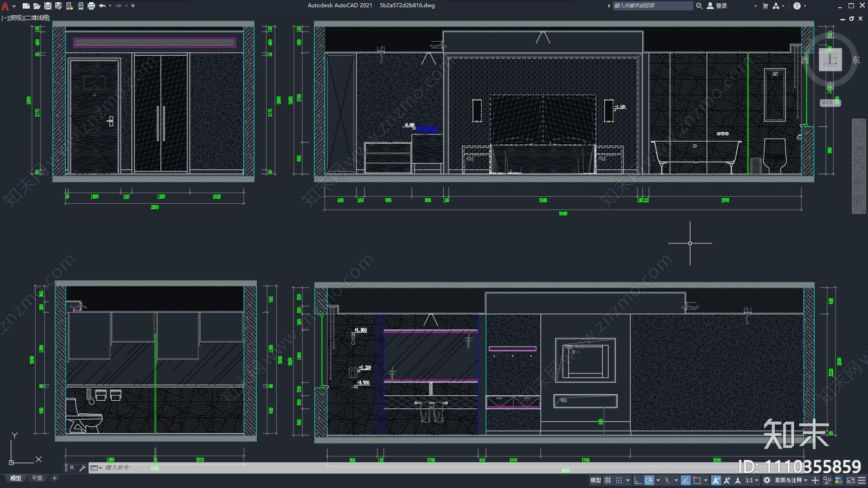
Task: Toggle snap mode dotted grid icon
Action: pos(619,480)
